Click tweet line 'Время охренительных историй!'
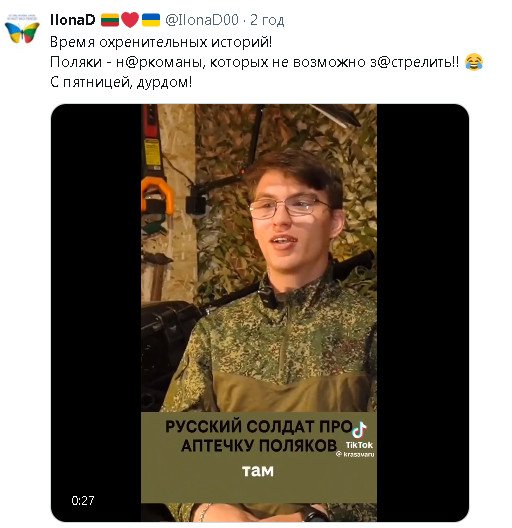Image resolution: width=512 pixels, height=528 pixels. tap(161, 42)
